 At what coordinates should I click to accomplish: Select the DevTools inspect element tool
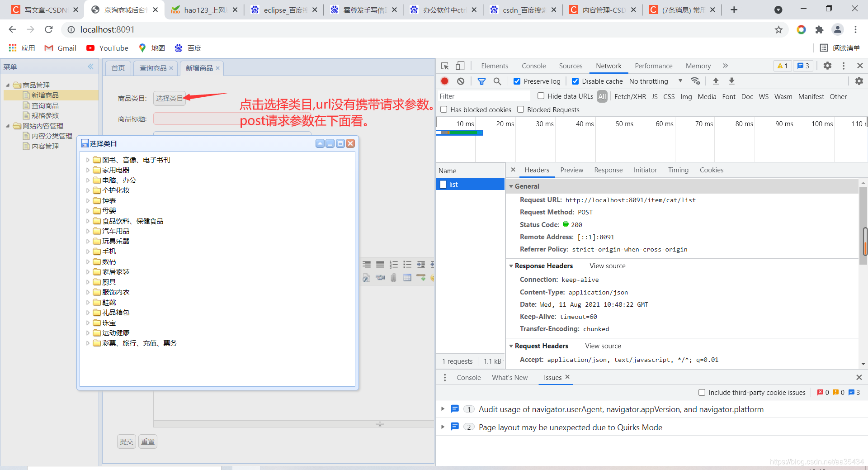[x=445, y=66]
